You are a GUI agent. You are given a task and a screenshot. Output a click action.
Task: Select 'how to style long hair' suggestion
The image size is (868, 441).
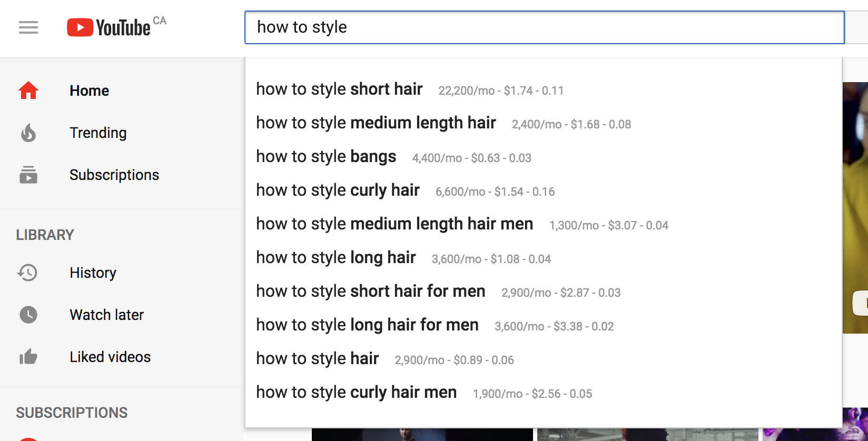tap(336, 258)
